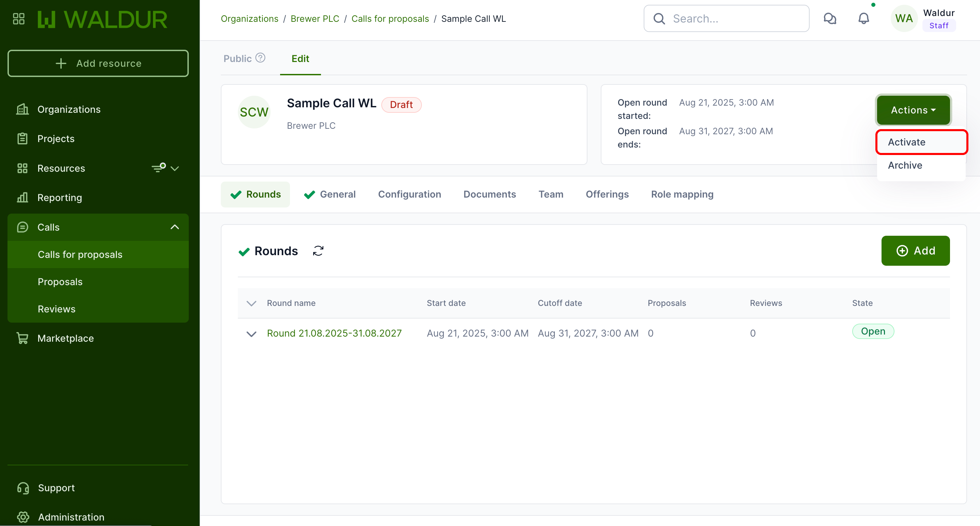
Task: Expand the Resources sidebar chevron
Action: [174, 168]
